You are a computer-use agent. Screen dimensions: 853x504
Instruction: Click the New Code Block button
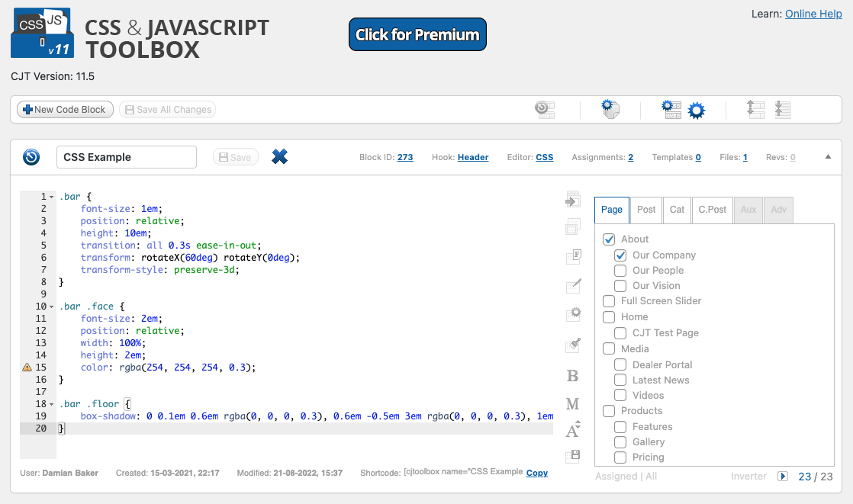(65, 109)
